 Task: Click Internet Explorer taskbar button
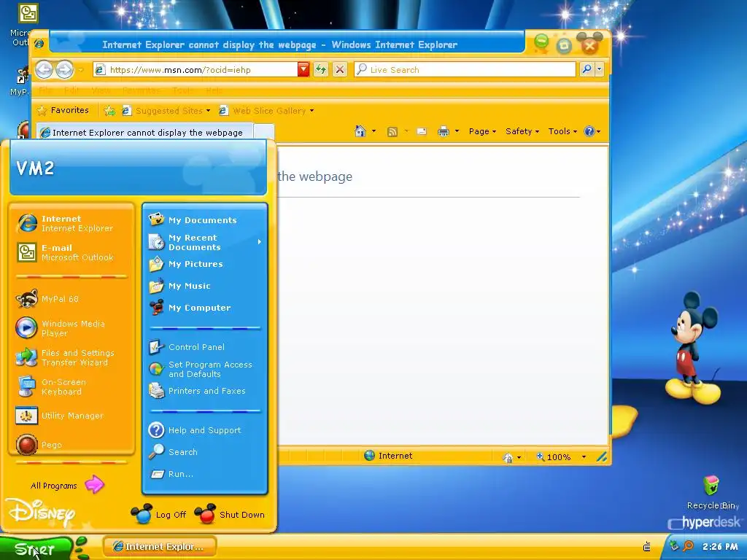point(160,547)
